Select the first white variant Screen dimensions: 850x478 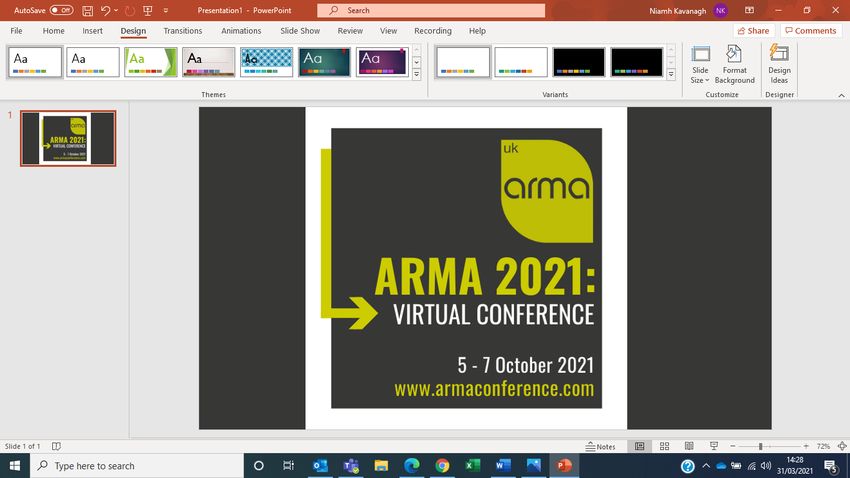click(462, 62)
